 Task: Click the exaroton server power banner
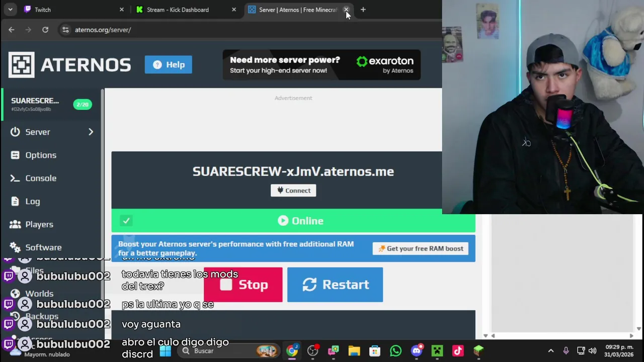click(321, 64)
